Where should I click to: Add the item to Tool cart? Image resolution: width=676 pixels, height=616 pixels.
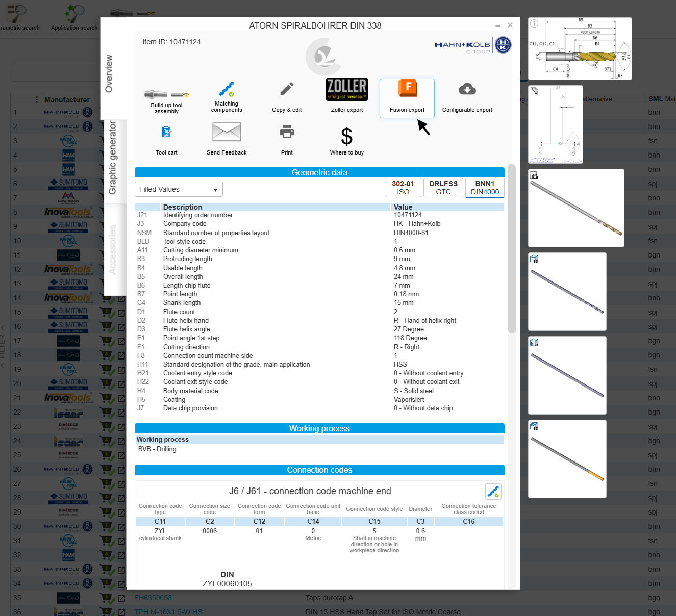click(166, 139)
